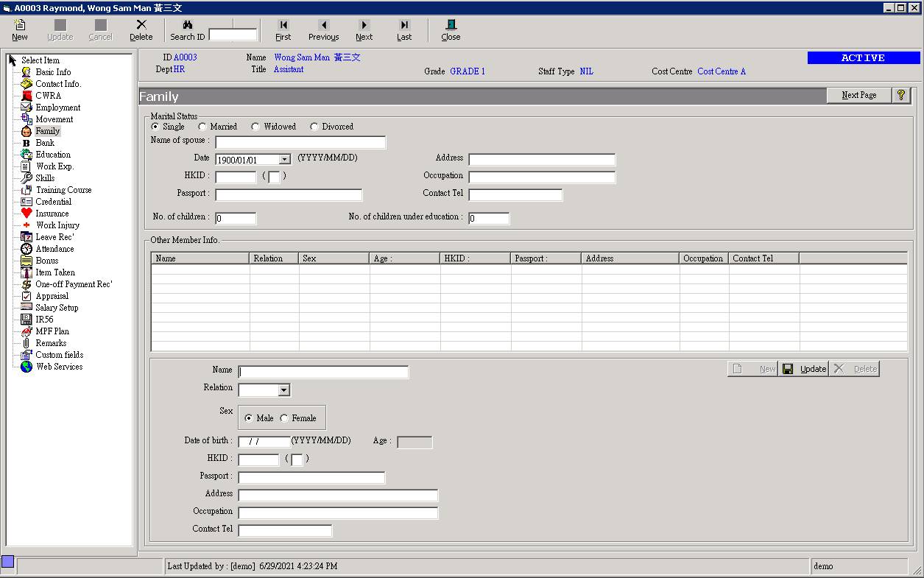Screen dimensions: 924x578
Task: Select Custom fields in the item tree
Action: 60,355
